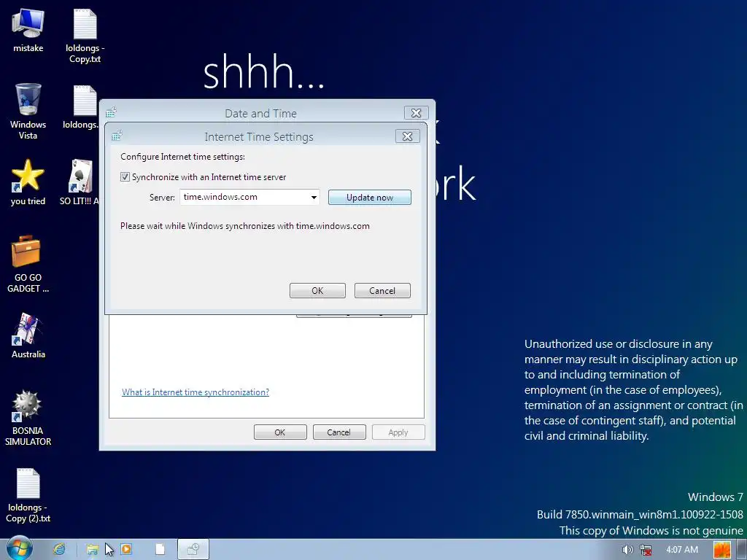This screenshot has width=747, height=560.
Task: Click the 'BOSNIA SIMULATOR' mine icon
Action: coord(28,418)
